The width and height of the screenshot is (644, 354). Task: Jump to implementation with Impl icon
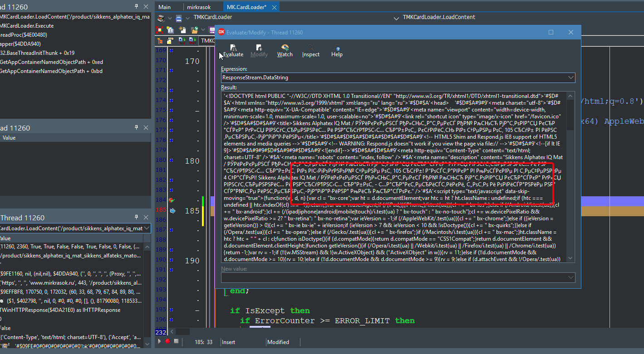[193, 41]
